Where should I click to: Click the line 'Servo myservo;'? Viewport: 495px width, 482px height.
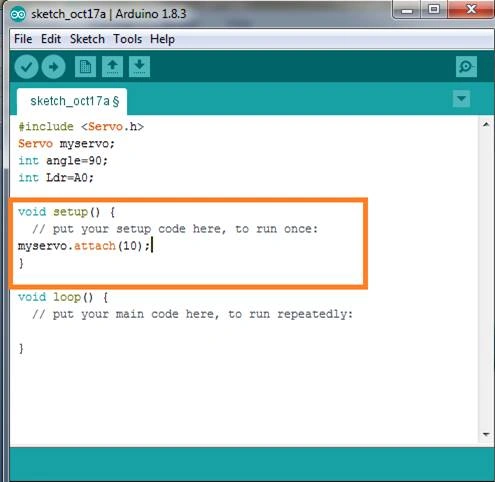66,144
